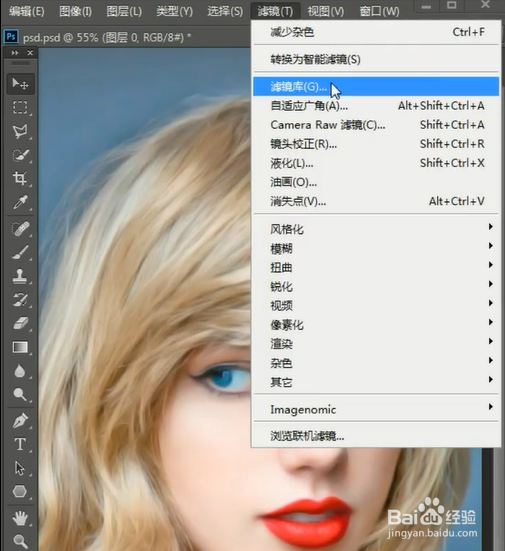Open 液化(L)... liquify filter
This screenshot has width=505, height=551.
376,163
